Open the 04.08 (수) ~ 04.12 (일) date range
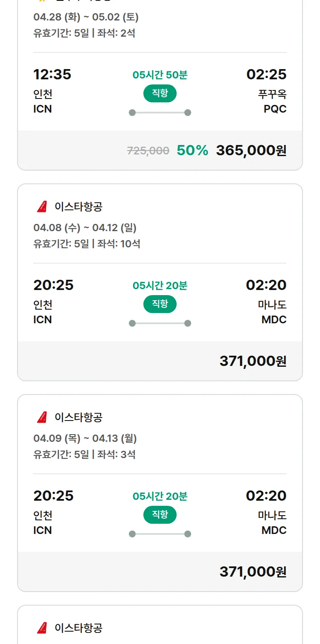This screenshot has width=320, height=644. (x=85, y=228)
